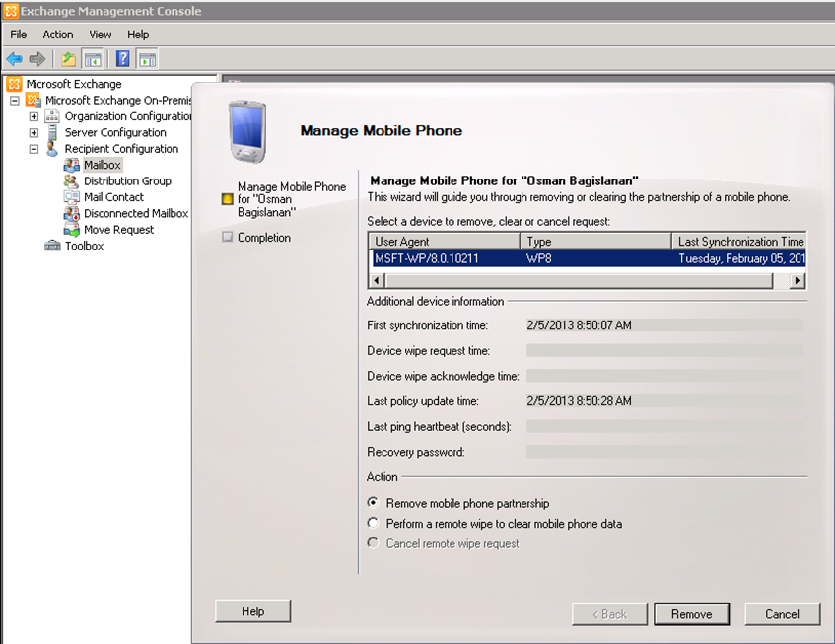Click the Exchange Management Console title icon
Viewport: 835px width, 644px height.
(x=11, y=11)
